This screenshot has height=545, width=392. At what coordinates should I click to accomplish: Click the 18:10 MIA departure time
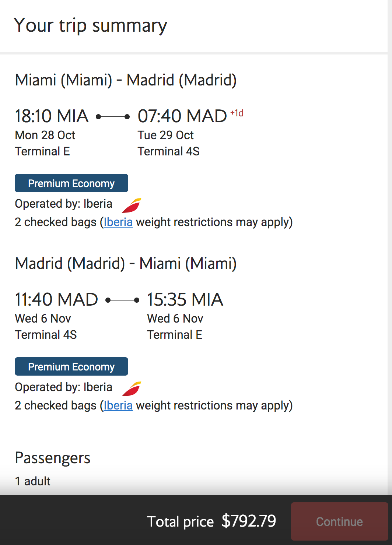52,116
